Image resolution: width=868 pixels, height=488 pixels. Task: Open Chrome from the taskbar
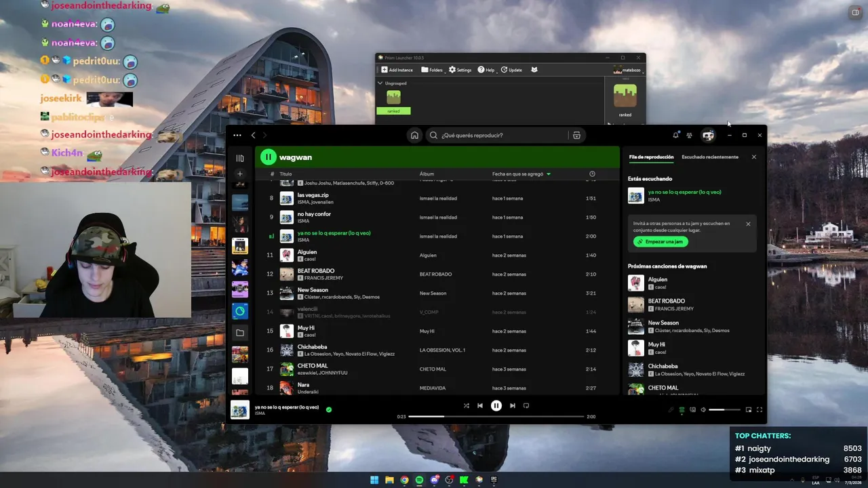pos(404,480)
